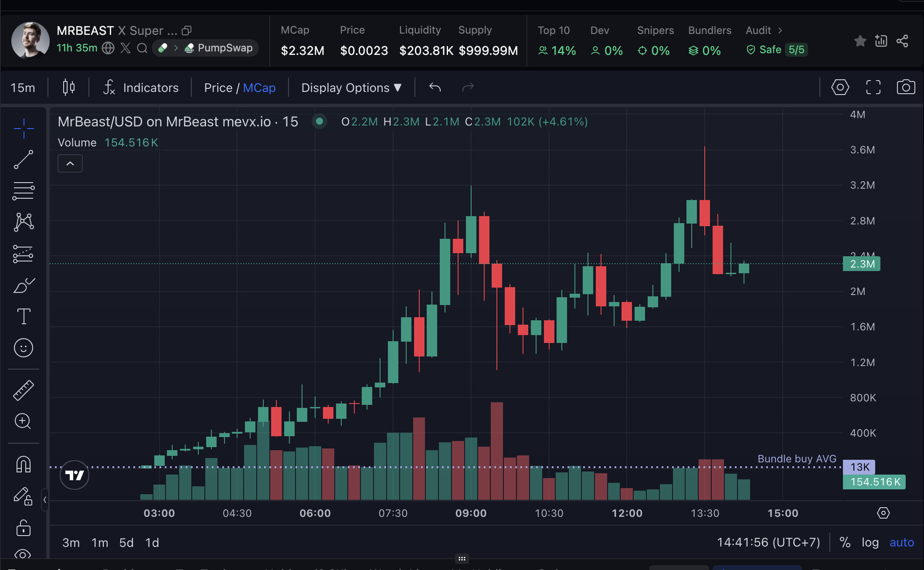Switch chart to MCap view
This screenshot has width=924, height=570.
pos(259,88)
